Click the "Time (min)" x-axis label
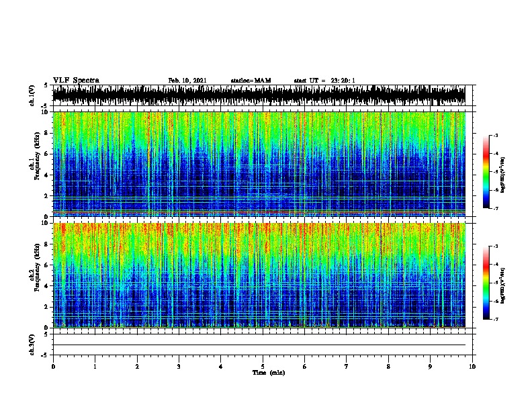The image size is (532, 411). (269, 373)
